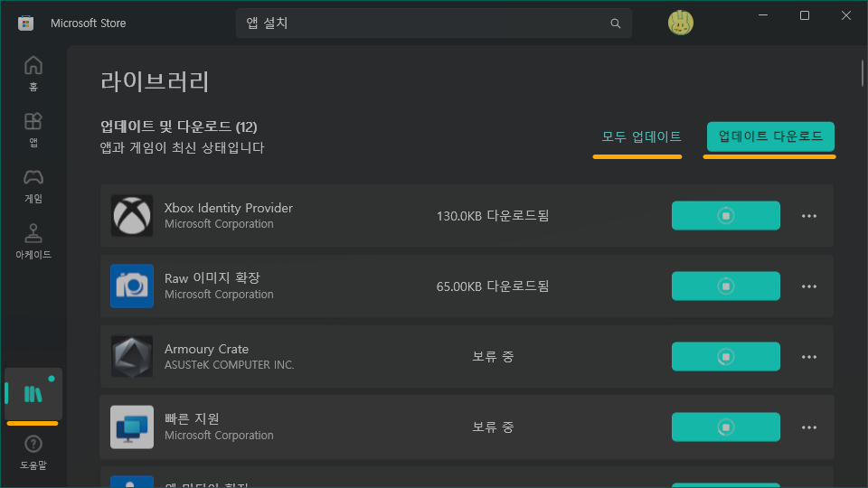Go to Apps section in sidebar
This screenshot has height=488, width=868.
[33, 128]
